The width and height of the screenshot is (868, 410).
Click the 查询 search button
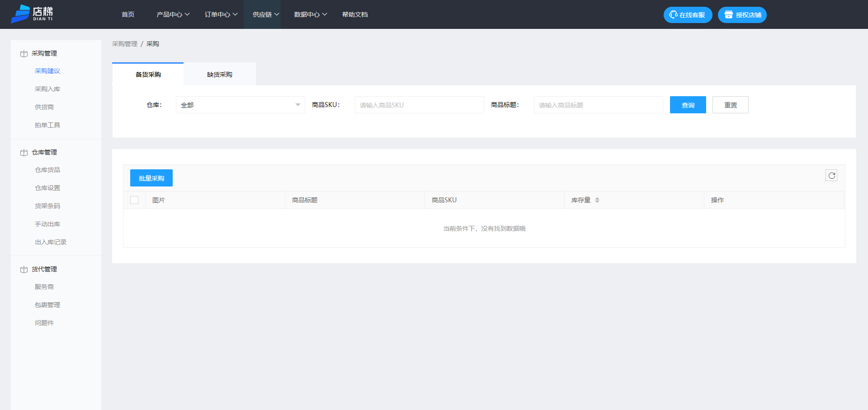click(x=688, y=105)
